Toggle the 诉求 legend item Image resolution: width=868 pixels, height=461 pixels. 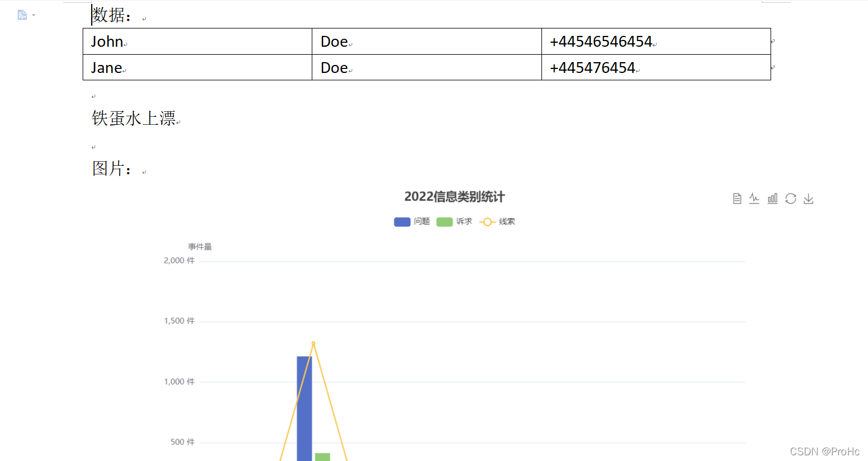pos(454,222)
